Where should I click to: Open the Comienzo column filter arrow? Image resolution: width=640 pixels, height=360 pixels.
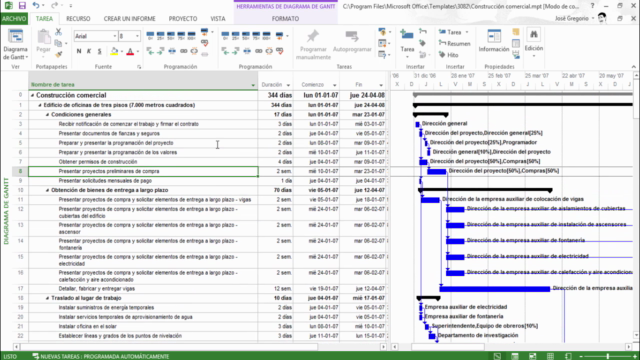pos(335,85)
